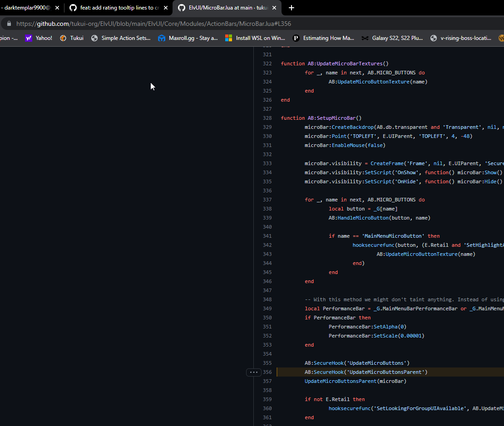Viewport: 504px width, 426px height.
Task: Click line number 356 in the gutter
Action: [267, 372]
